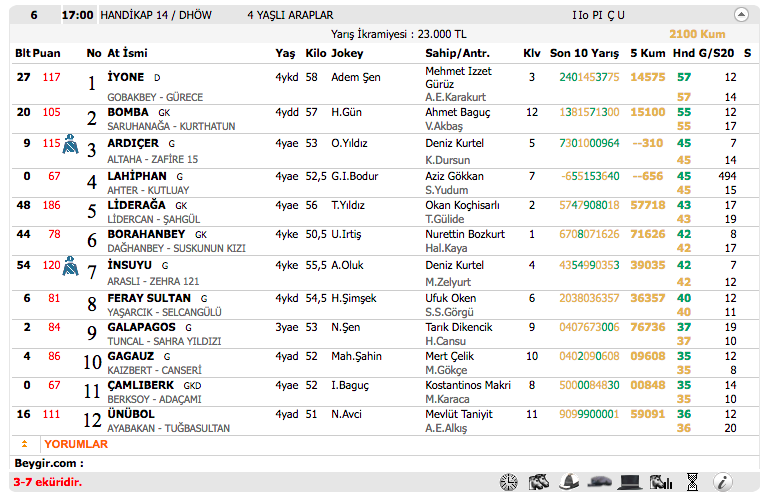Open the YORUMLAR comments tab
This screenshot has height=497, width=766.
click(x=76, y=443)
